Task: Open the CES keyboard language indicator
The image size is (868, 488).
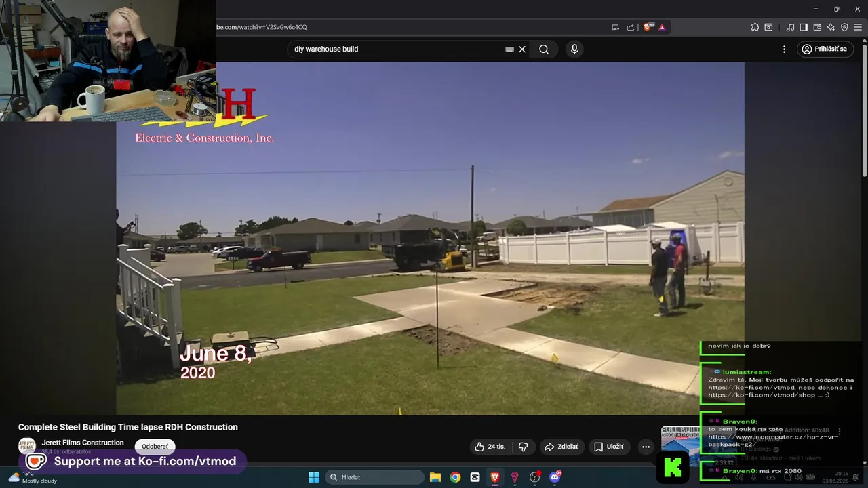Action: pyautogui.click(x=771, y=477)
